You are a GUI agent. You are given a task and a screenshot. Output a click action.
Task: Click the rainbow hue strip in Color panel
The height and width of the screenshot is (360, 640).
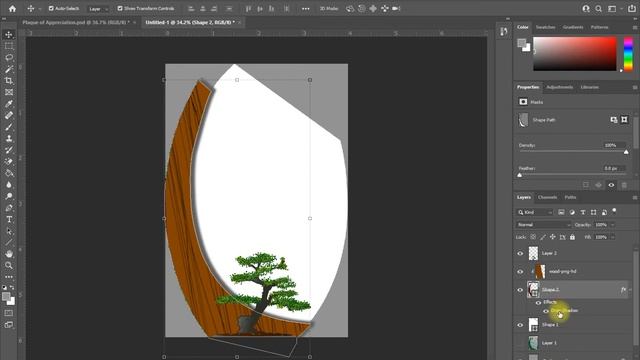click(628, 54)
